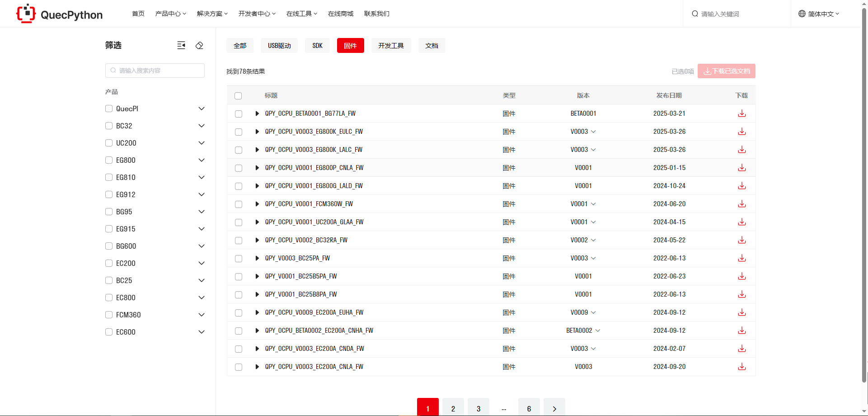Expand the EC600 filter chevron
The height and width of the screenshot is (416, 868).
coord(202,332)
